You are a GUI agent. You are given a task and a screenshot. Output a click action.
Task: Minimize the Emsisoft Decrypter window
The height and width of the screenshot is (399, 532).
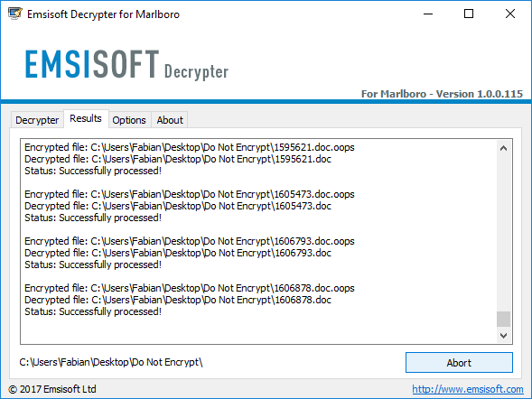point(428,14)
